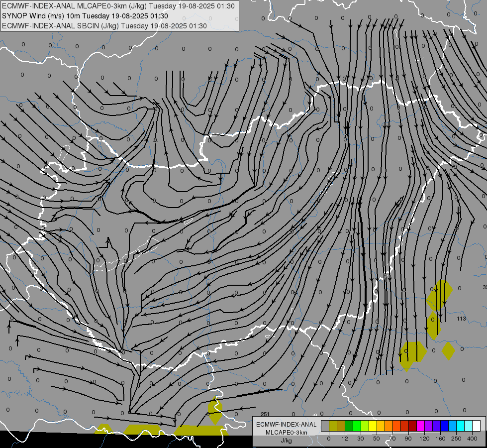The width and height of the screenshot is (487, 448).
Task: Click the map value 251
Action: (x=265, y=414)
